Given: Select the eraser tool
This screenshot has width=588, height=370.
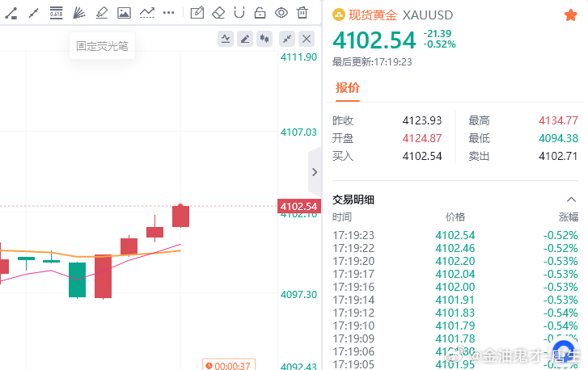Looking at the screenshot, I should coord(218,13).
